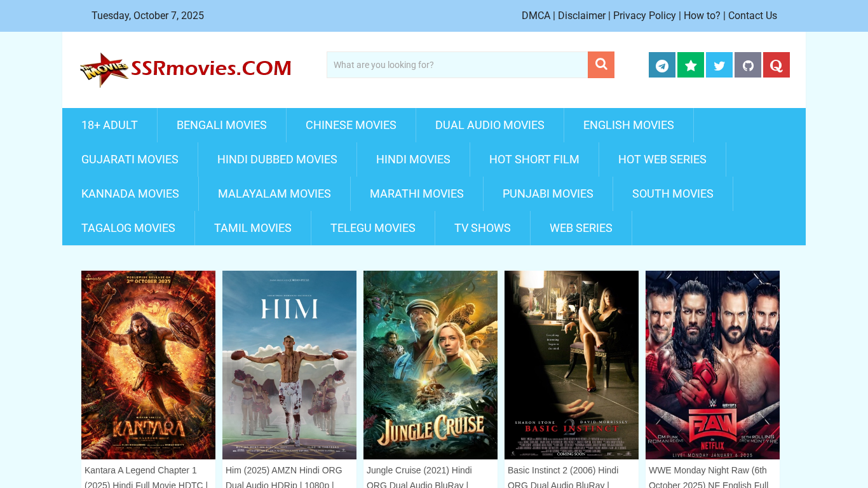Open the How to? link
Screen dimensions: 868x488
pyautogui.click(x=702, y=16)
